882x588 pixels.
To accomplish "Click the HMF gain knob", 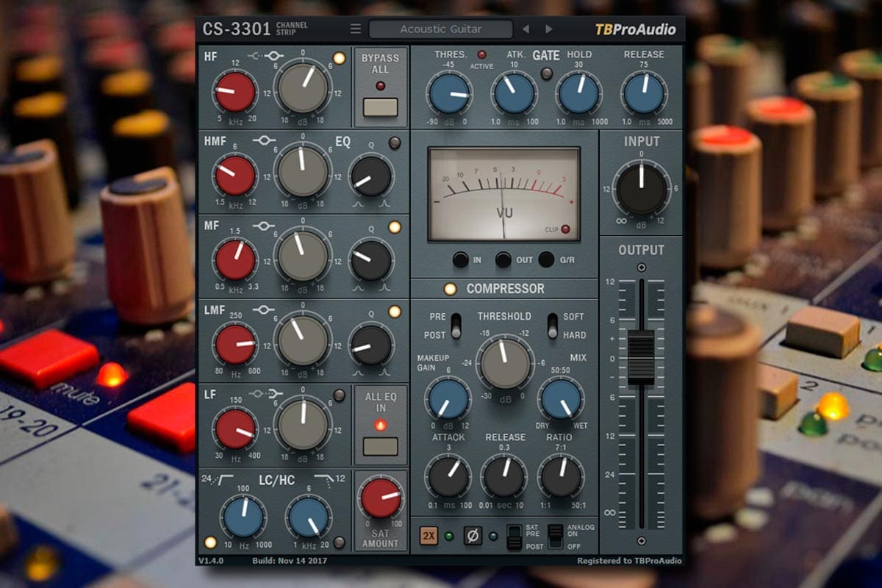I will [303, 171].
